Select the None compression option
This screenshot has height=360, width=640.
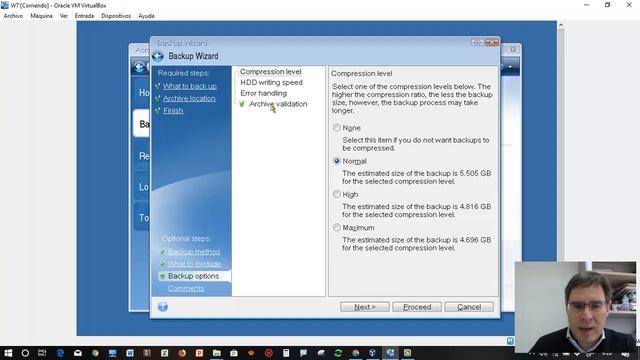(x=337, y=128)
